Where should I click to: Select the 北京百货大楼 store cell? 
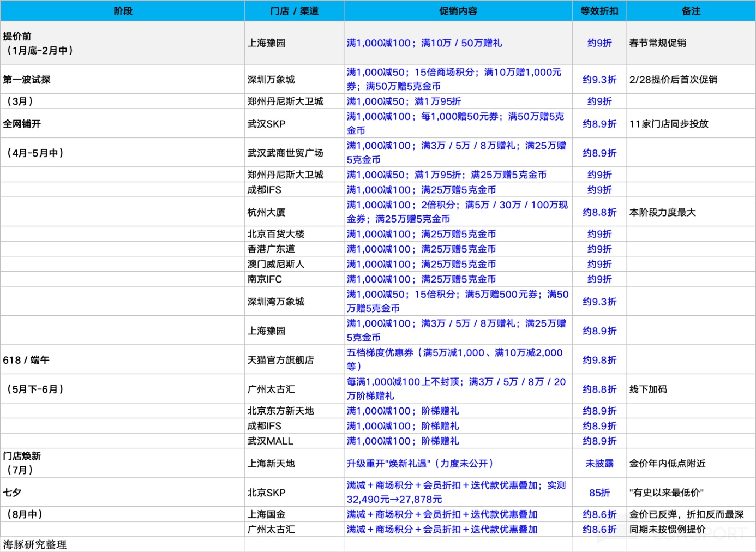coord(295,234)
